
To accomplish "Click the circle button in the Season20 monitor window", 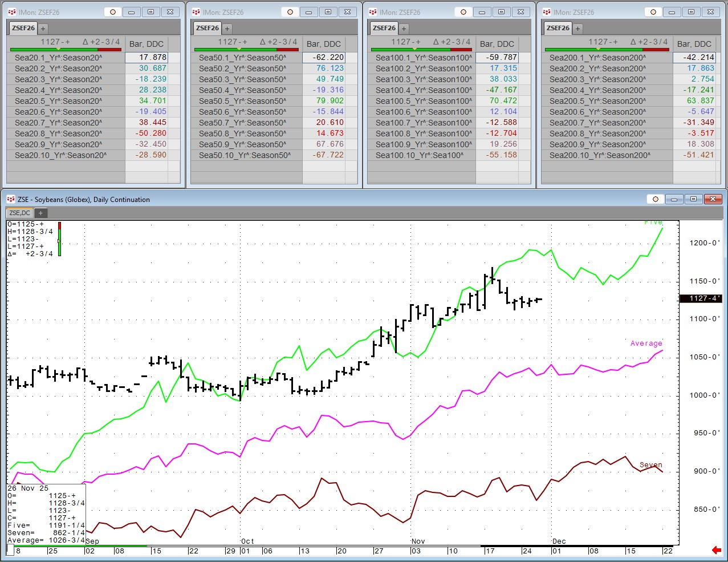I will [x=113, y=12].
